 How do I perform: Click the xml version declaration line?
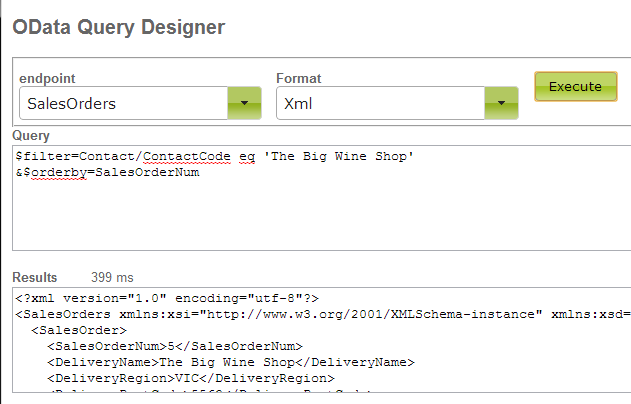pos(167,298)
